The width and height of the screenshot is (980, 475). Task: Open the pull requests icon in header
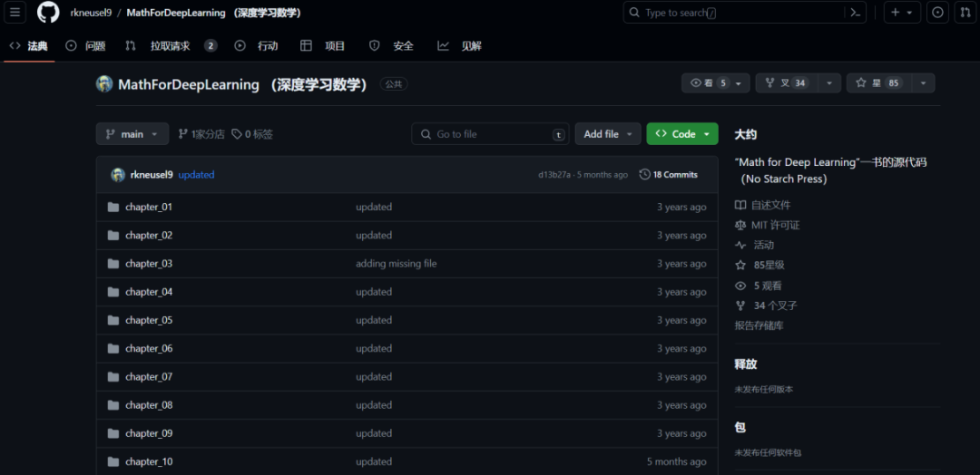[x=965, y=13]
